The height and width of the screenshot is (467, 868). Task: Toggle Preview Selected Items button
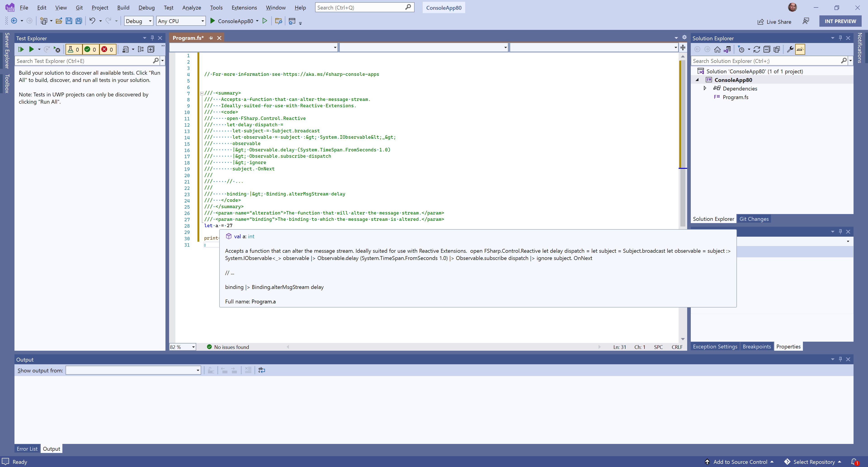click(x=800, y=49)
